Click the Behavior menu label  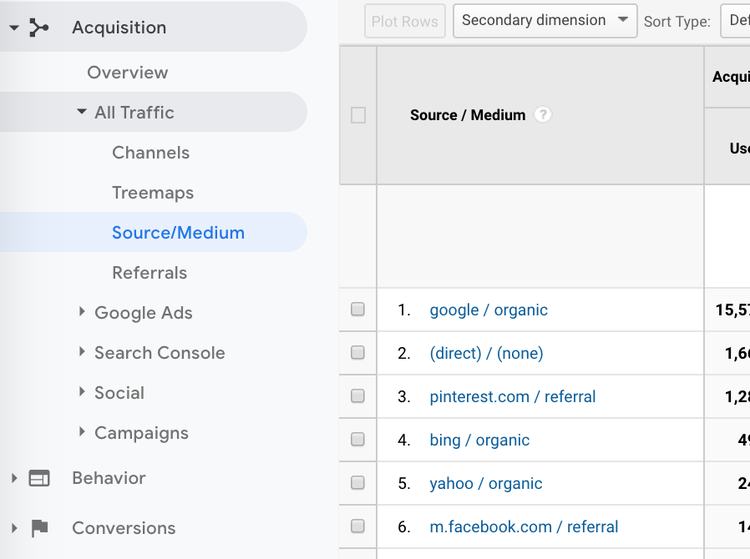(109, 478)
